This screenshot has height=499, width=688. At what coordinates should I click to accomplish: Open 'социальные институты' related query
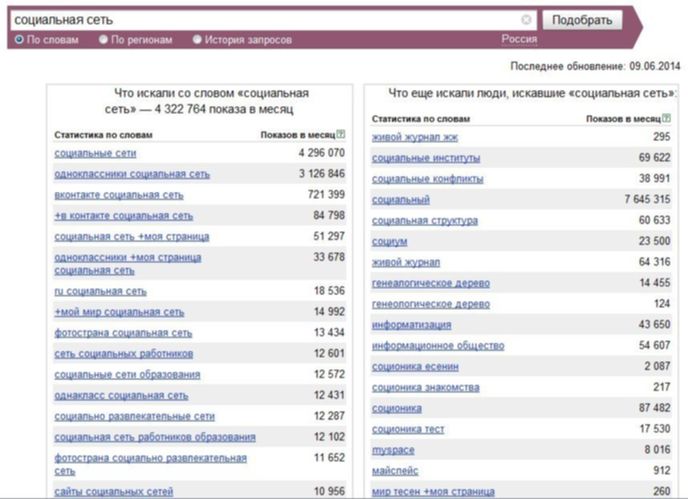[426, 158]
